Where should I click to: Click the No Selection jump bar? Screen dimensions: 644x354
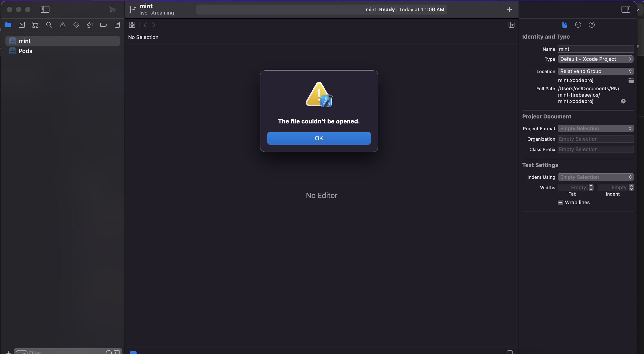[143, 37]
